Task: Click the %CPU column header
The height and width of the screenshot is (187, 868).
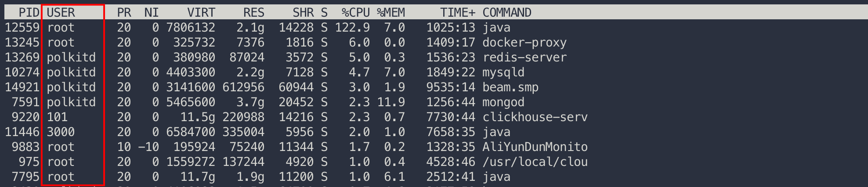Action: coord(355,12)
